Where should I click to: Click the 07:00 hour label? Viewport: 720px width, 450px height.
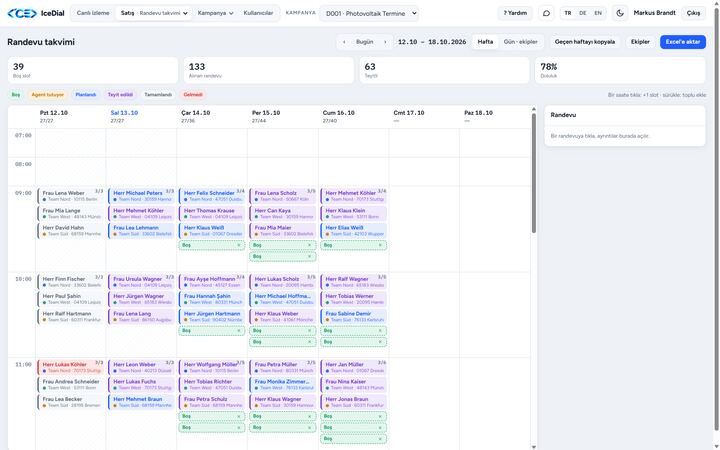(x=23, y=135)
